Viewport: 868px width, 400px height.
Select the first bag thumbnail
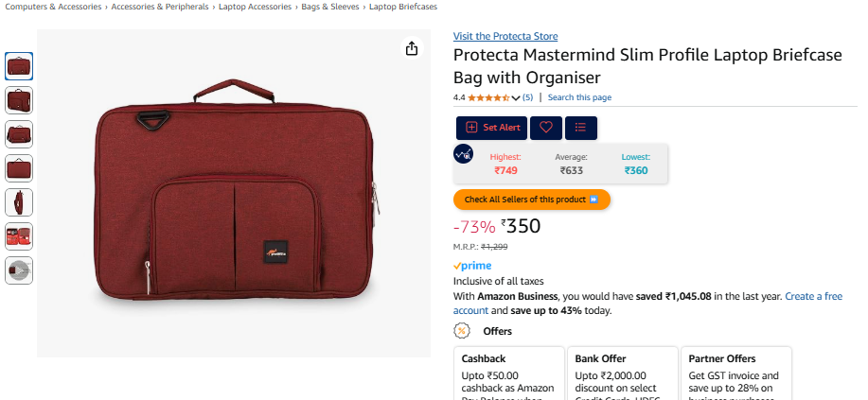point(19,66)
